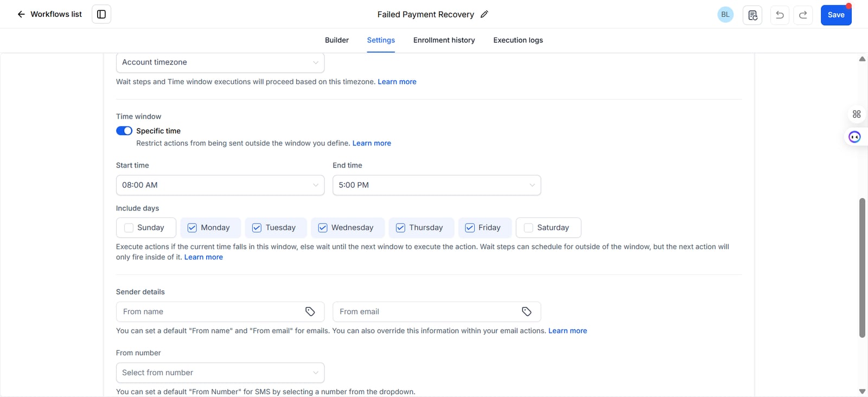The image size is (868, 397).
Task: Check the Saturday checkbox
Action: click(528, 228)
